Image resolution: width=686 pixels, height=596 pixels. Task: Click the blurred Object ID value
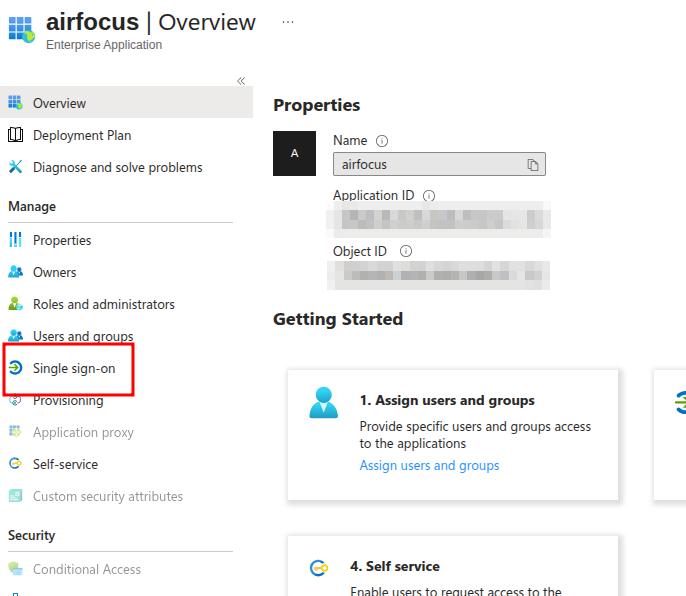pos(438,275)
